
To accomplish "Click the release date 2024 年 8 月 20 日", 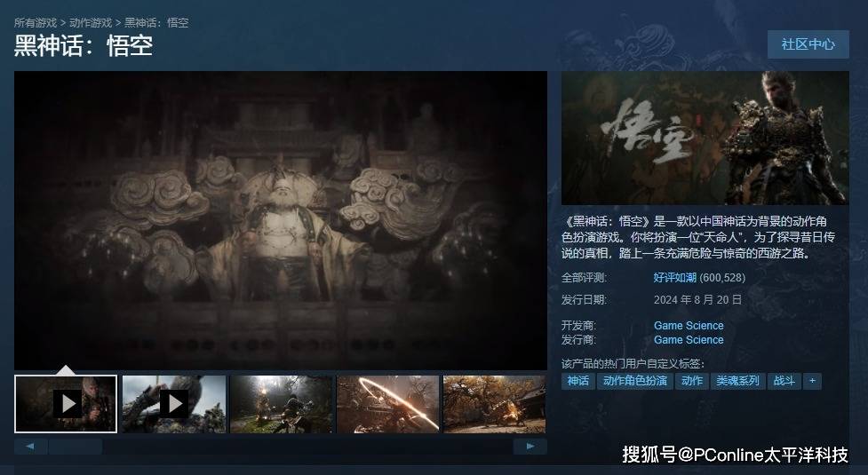I will (x=697, y=300).
